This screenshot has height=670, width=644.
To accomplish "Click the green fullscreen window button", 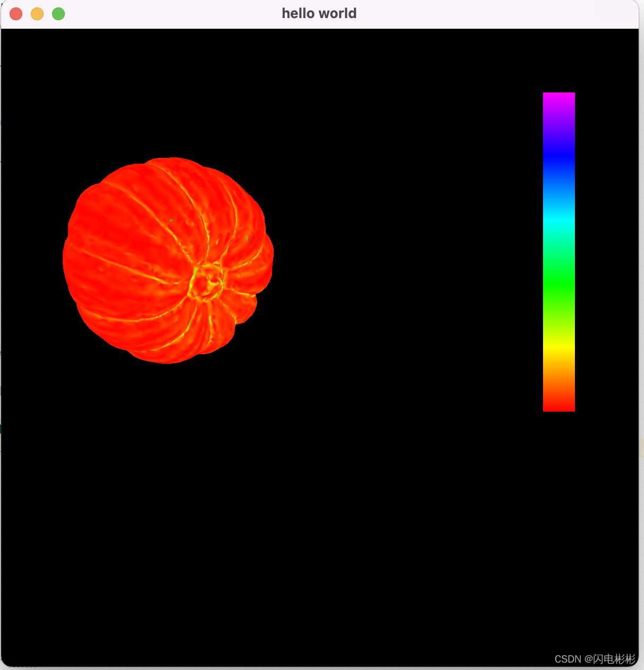I will (x=58, y=14).
